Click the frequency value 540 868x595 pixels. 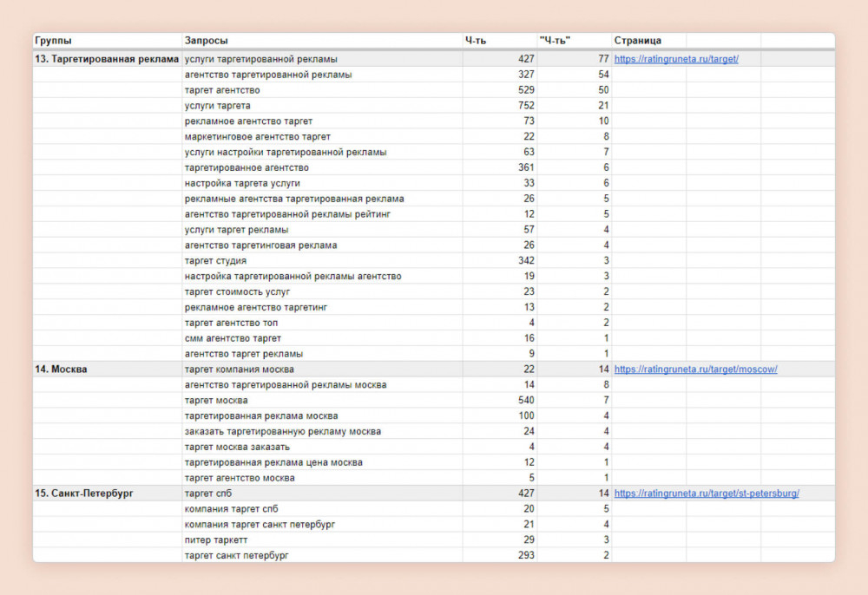point(526,400)
